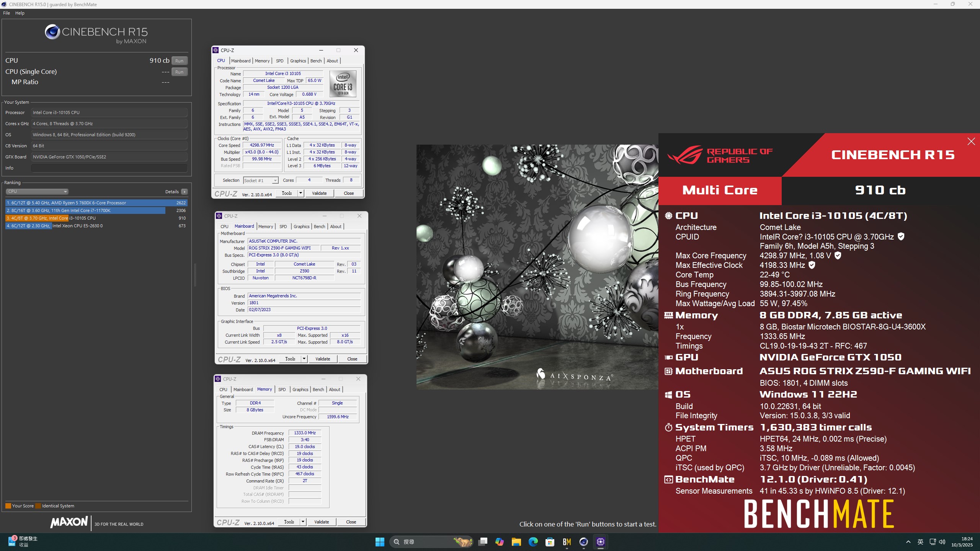The height and width of the screenshot is (551, 980).
Task: Click the panel splitter handle beside ranking
Action: tap(195, 275)
